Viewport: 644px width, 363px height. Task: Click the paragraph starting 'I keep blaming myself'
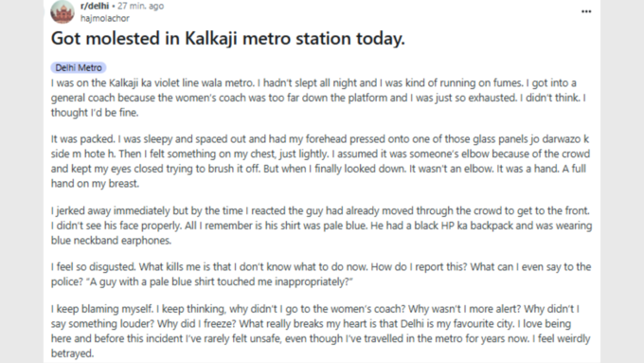coord(320,331)
